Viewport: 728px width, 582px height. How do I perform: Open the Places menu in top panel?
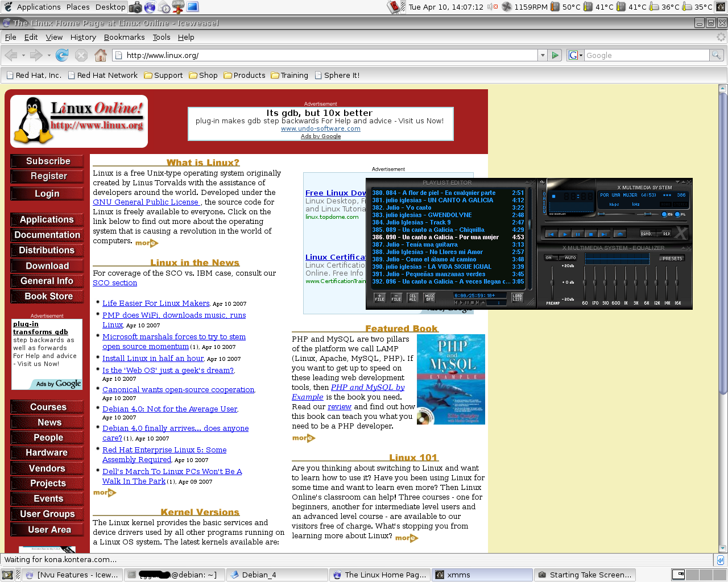(x=78, y=7)
